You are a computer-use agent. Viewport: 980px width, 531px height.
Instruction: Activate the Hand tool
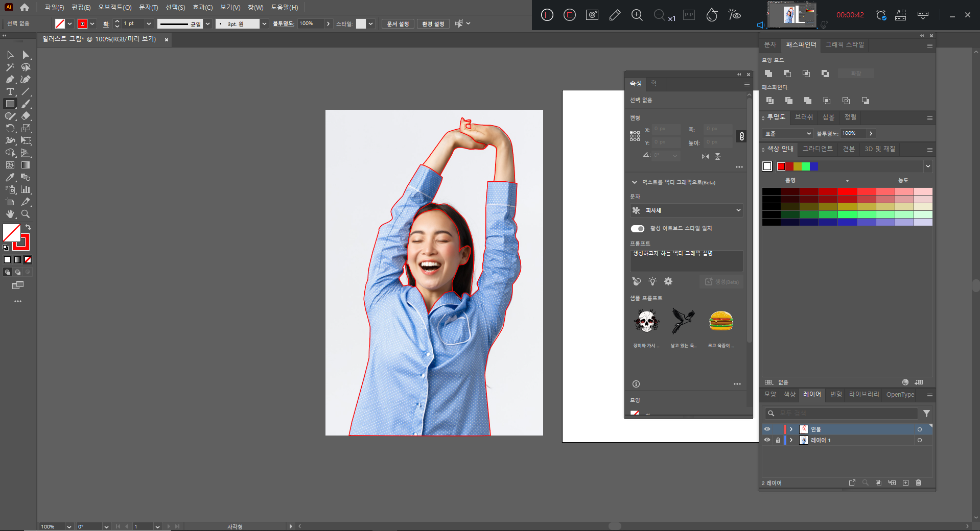pyautogui.click(x=10, y=214)
